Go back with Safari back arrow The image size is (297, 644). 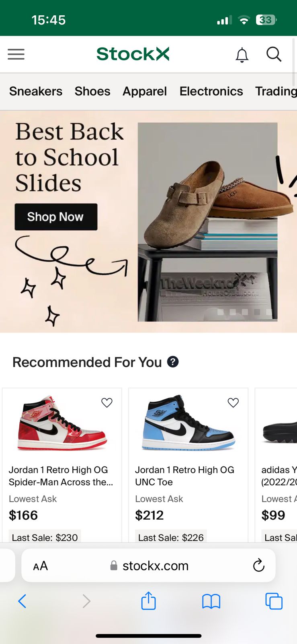click(23, 601)
